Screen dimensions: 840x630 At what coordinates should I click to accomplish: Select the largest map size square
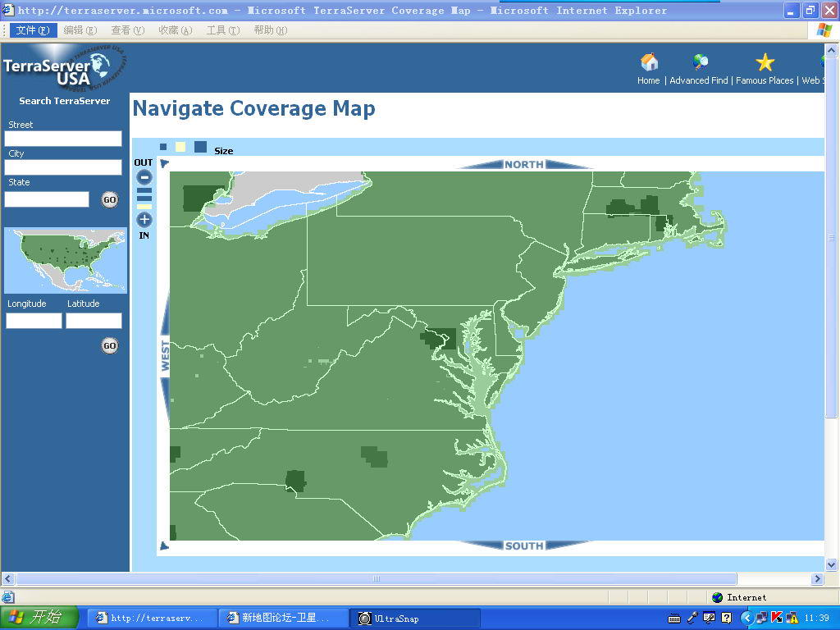[x=200, y=148]
